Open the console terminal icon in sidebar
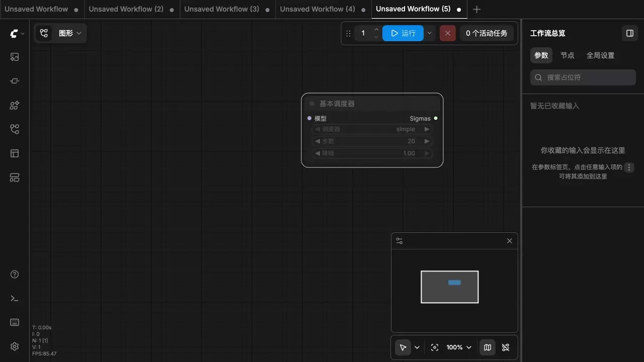The image size is (644, 362). click(15, 298)
